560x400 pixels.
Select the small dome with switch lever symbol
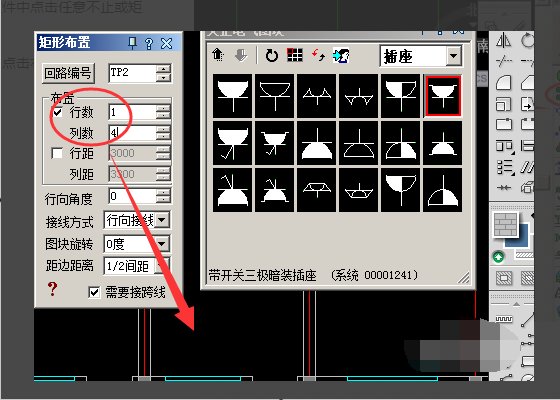(x=275, y=190)
